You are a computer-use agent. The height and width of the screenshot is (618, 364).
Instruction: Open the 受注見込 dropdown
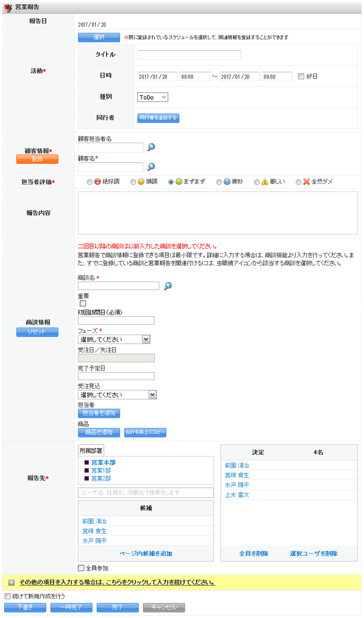tap(117, 395)
